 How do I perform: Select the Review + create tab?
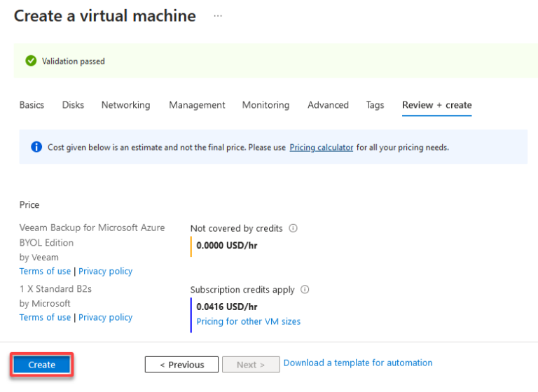(x=437, y=105)
